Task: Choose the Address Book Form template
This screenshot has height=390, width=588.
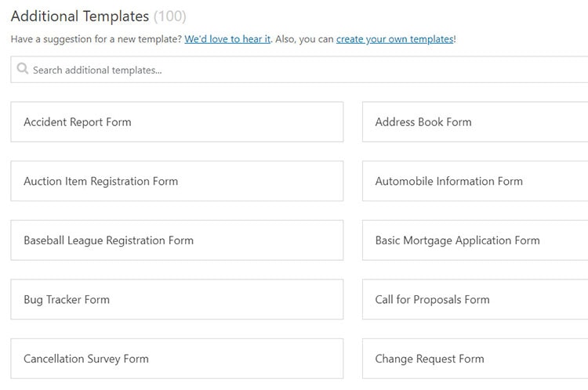Action: [475, 122]
